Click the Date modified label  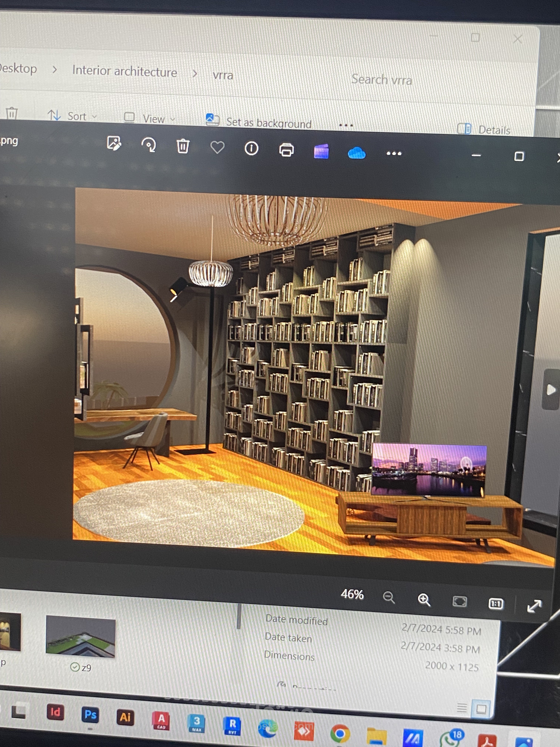(x=297, y=620)
